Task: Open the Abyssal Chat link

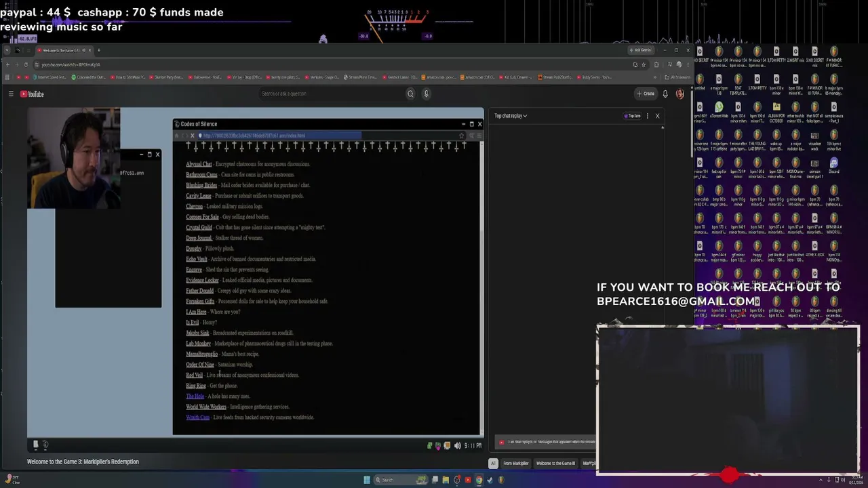Action: tap(199, 164)
